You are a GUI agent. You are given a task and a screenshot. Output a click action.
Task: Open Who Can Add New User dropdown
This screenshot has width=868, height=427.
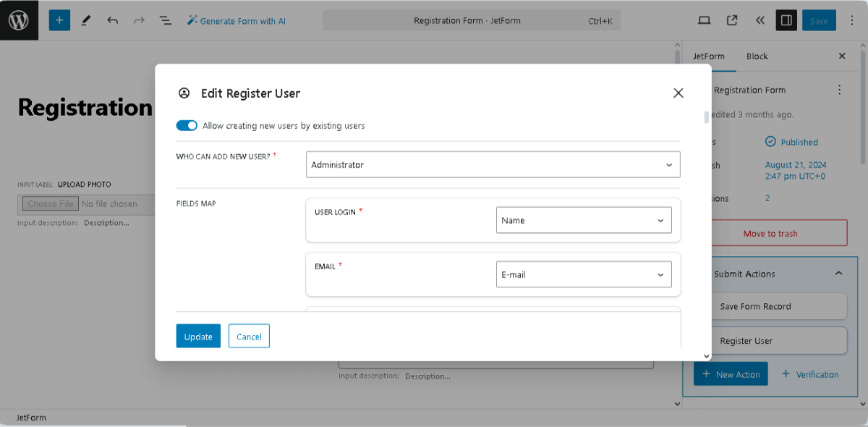click(x=493, y=164)
